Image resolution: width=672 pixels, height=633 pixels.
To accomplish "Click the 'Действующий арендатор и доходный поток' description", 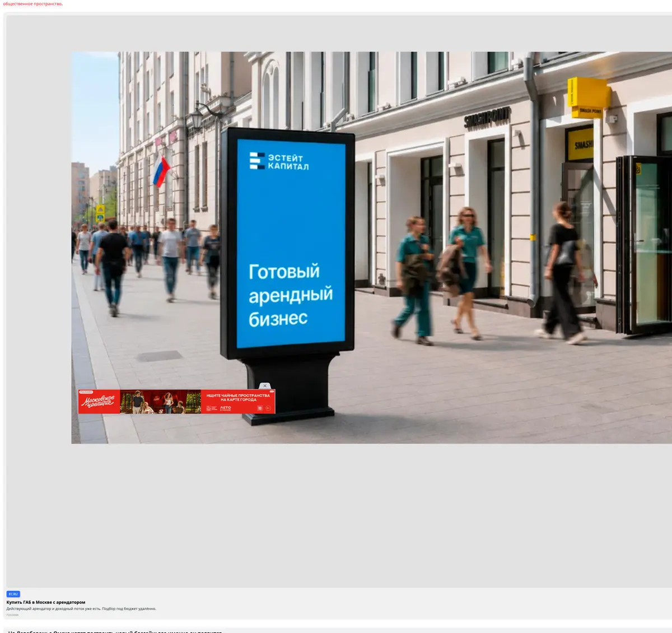I will (81, 608).
